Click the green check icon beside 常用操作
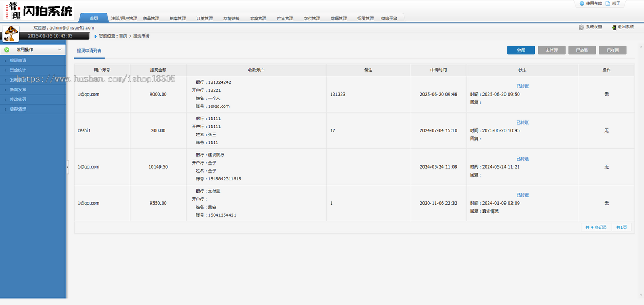 (x=6, y=49)
